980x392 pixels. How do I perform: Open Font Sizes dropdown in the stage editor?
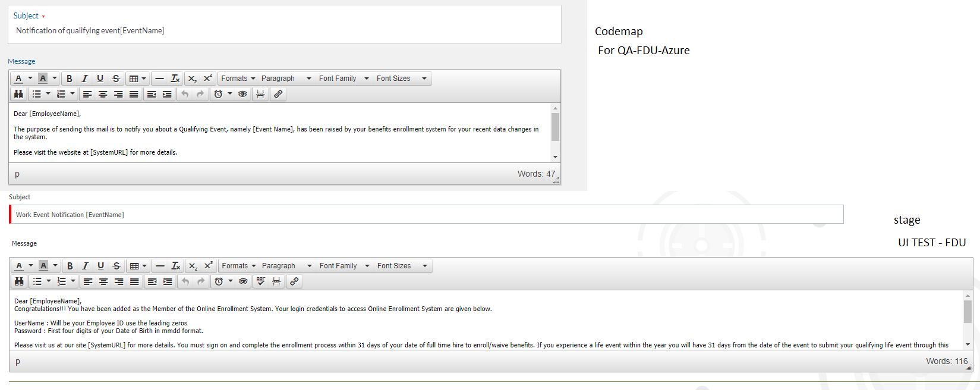[x=402, y=266]
